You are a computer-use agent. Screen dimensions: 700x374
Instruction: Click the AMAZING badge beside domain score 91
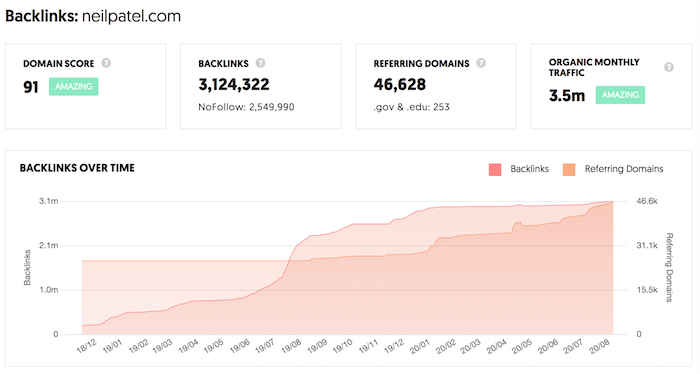pos(74,87)
